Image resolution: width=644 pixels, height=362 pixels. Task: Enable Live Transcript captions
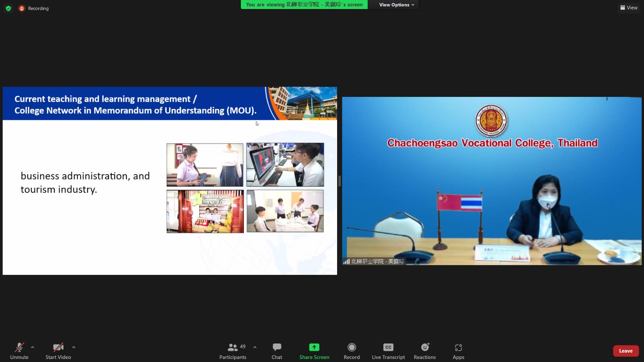(x=388, y=351)
